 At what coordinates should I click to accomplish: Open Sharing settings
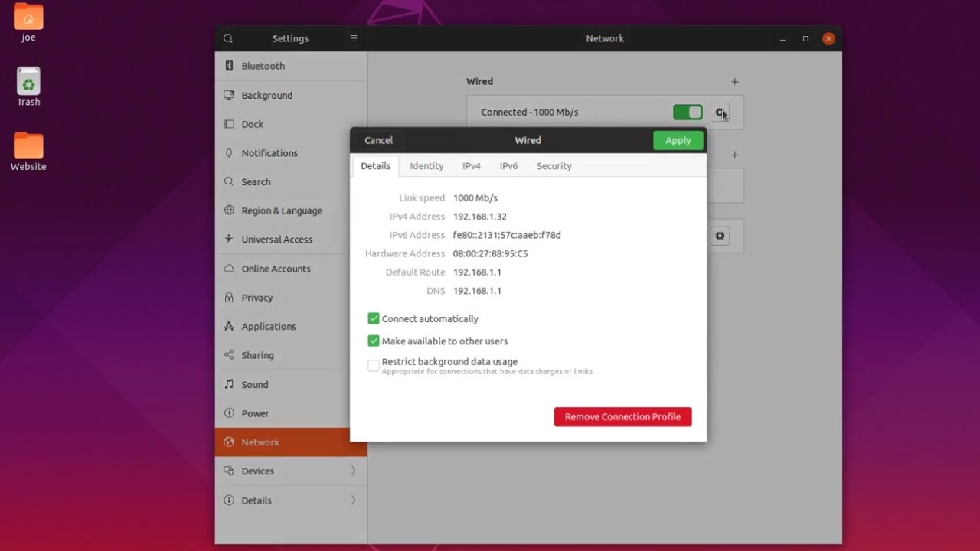coord(291,355)
